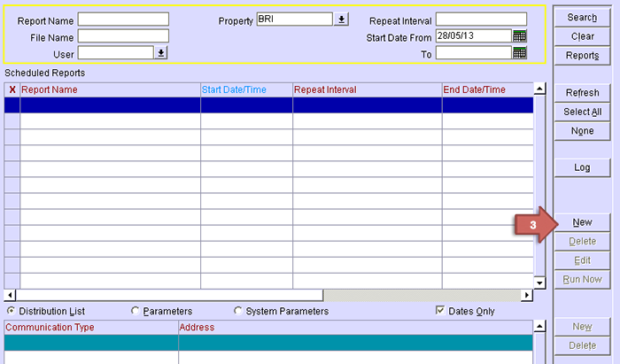Focus the File Name input field

click(123, 36)
